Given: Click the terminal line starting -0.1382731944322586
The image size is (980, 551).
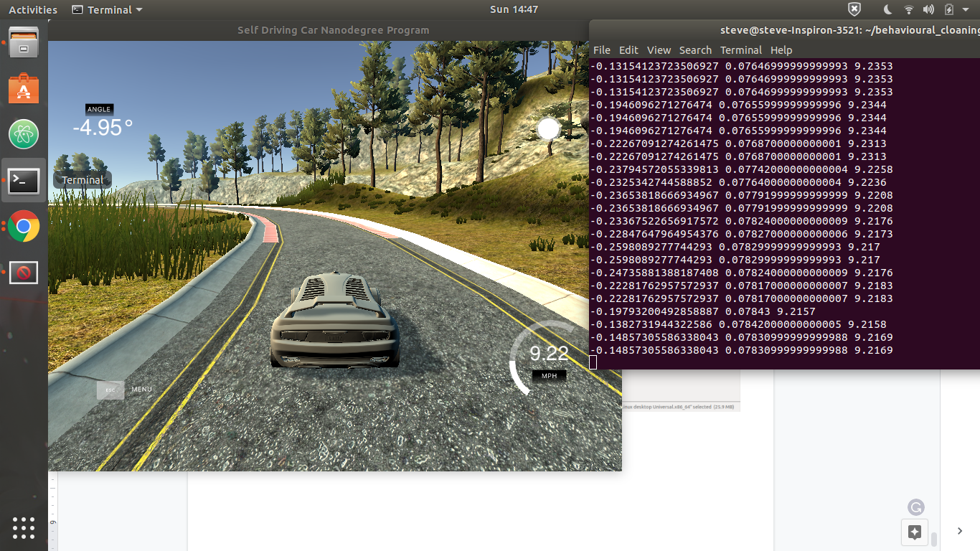Looking at the screenshot, I should tap(738, 324).
